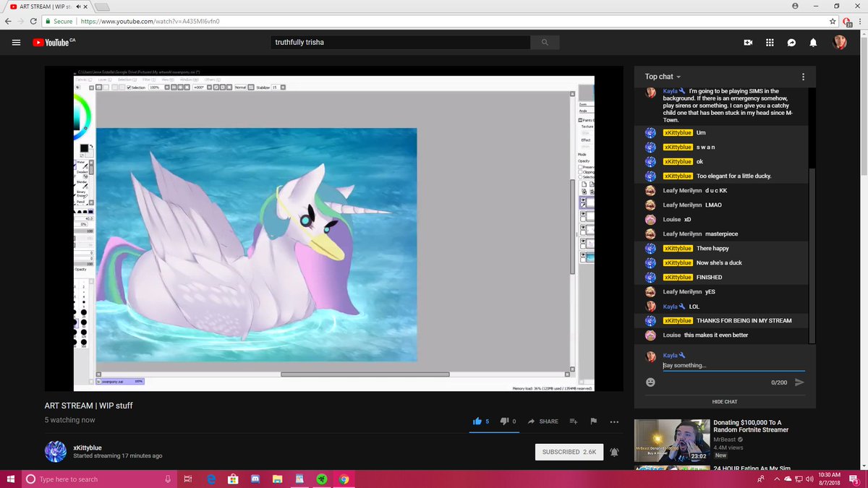Open the YouTube apps grid

[770, 43]
